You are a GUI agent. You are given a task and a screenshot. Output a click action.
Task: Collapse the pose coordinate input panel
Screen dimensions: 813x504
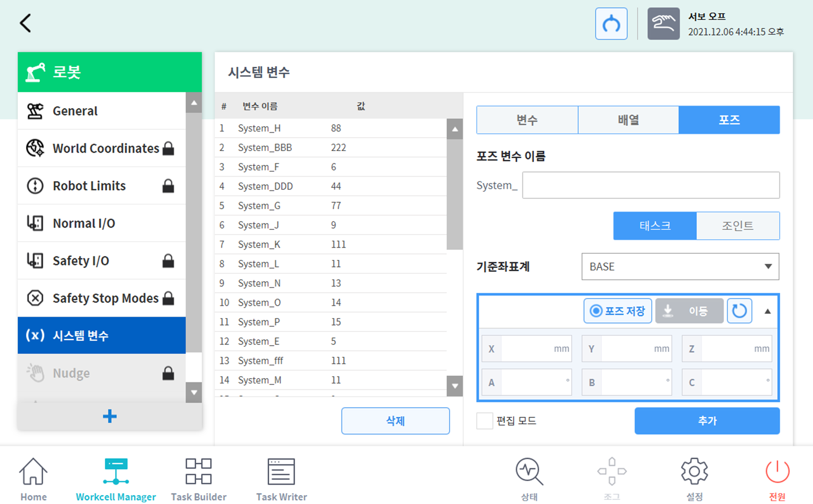[766, 310]
